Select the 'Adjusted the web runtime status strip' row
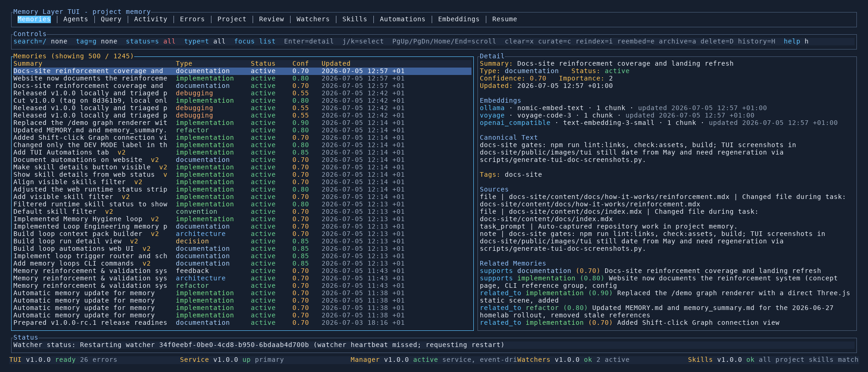This screenshot has width=868, height=372. [x=242, y=189]
